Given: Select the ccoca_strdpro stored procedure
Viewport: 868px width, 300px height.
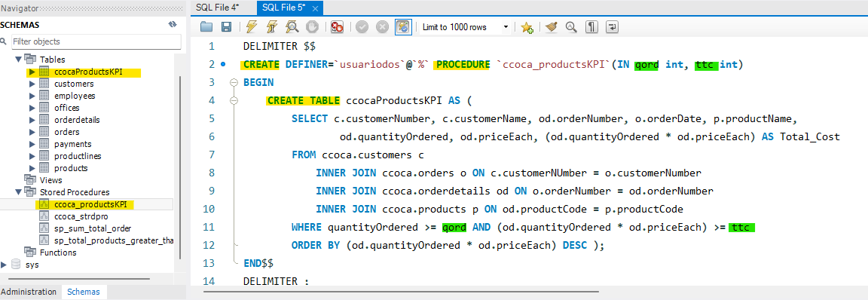Looking at the screenshot, I should pyautogui.click(x=82, y=216).
